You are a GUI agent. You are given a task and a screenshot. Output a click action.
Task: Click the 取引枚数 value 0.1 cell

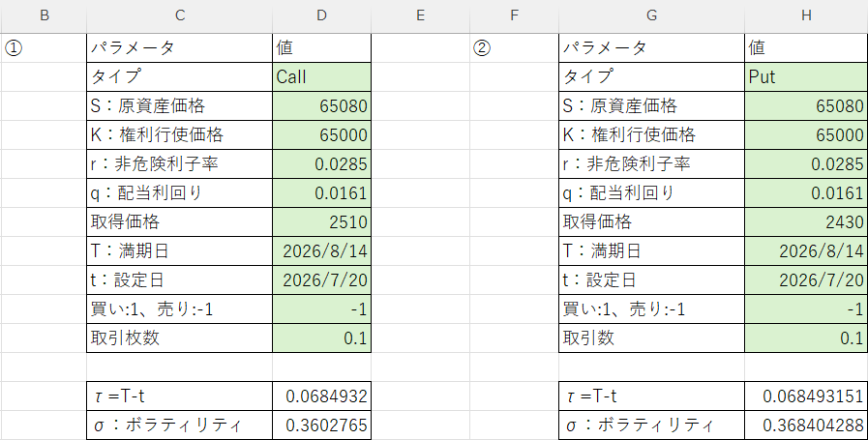321,338
